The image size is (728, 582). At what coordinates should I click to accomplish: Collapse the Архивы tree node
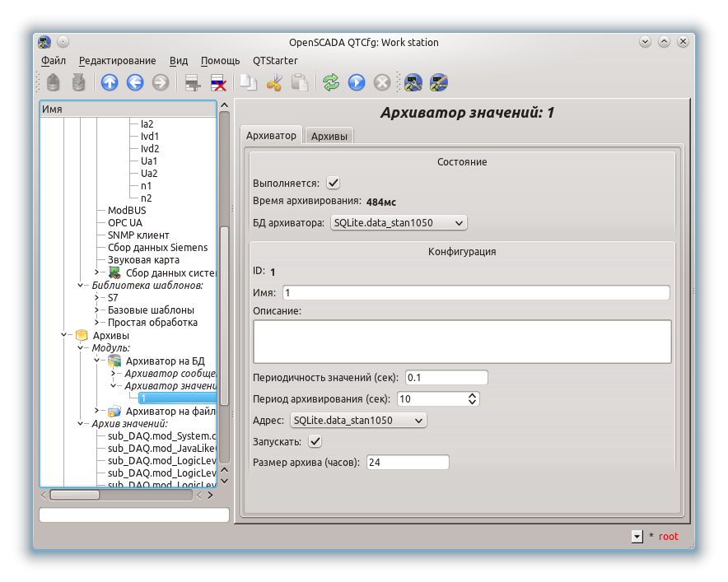point(64,336)
